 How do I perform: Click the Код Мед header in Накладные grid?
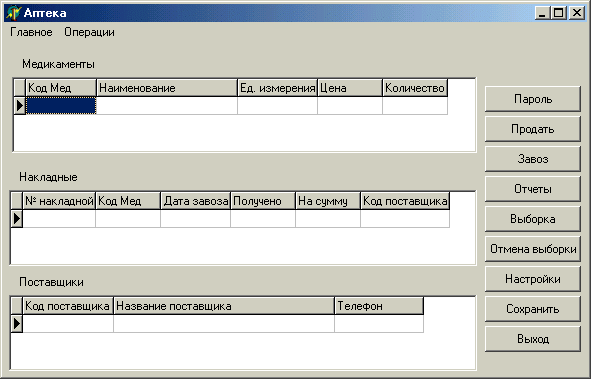[x=128, y=201]
